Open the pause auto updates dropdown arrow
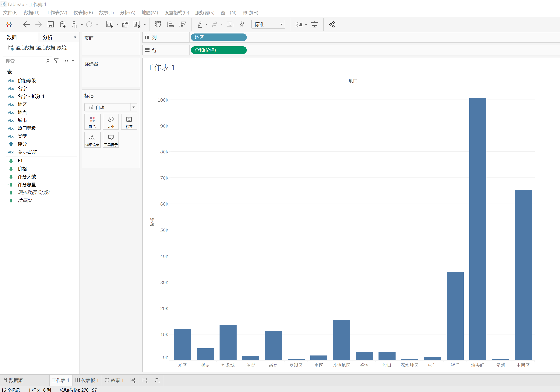This screenshot has height=392, width=560. [x=82, y=25]
